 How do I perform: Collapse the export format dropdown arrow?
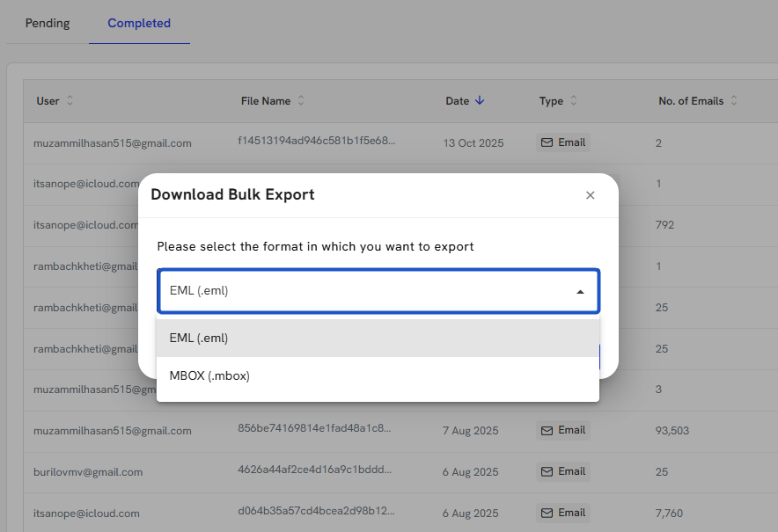click(580, 291)
